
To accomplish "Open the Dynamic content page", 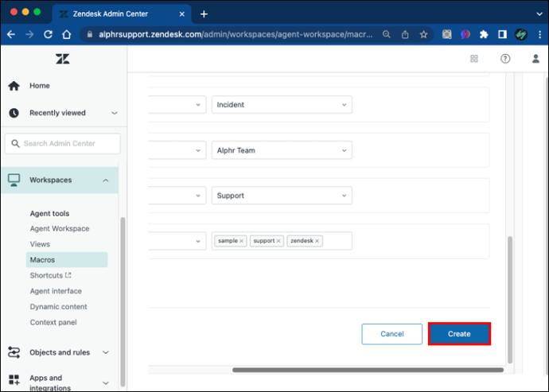I will point(58,307).
